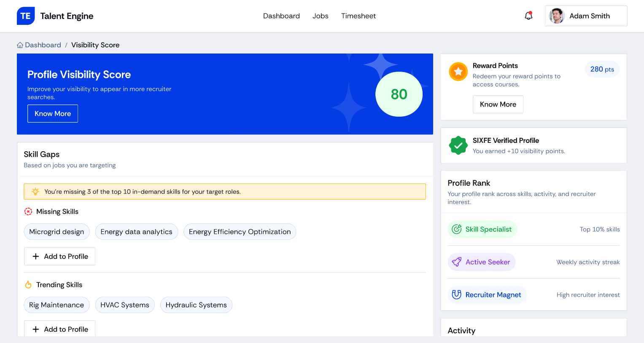
Task: Click Know More in the Profile Visibility banner
Action: coord(53,114)
